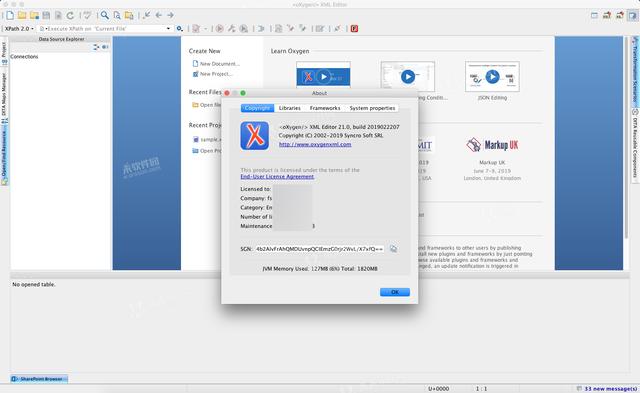This screenshot has height=393, width=640.
Task: Switch to Frameworks tab
Action: click(x=325, y=108)
